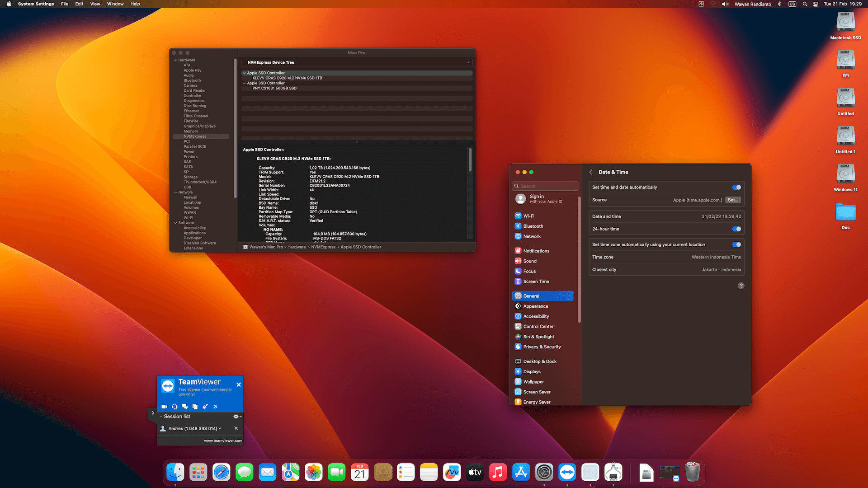Select Network in settings sidebar

542,236
